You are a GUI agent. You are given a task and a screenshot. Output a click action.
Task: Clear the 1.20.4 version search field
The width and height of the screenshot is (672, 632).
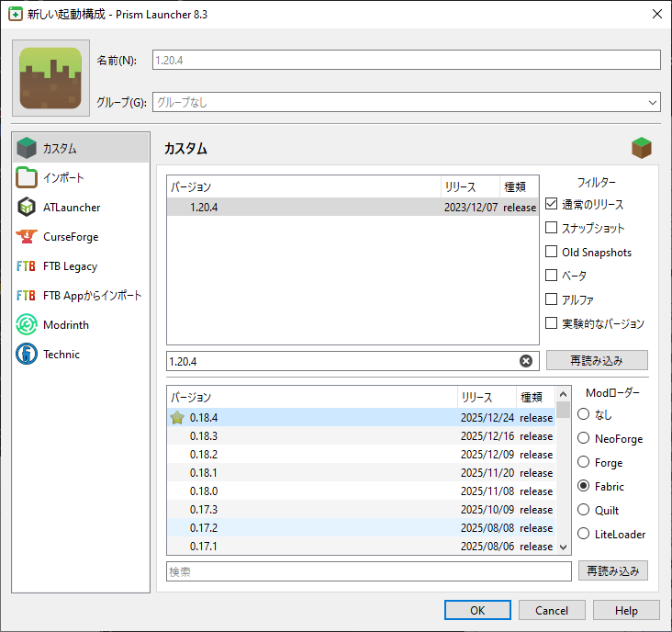[526, 361]
